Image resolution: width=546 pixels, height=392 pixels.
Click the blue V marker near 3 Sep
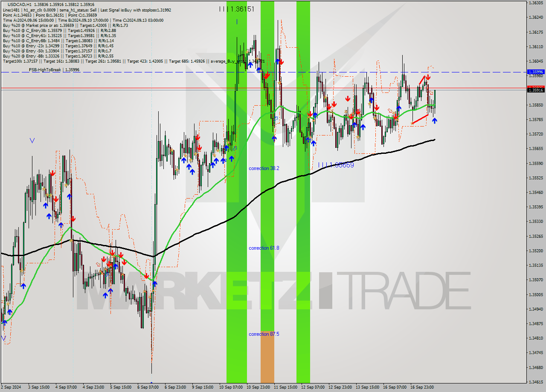(x=32, y=140)
